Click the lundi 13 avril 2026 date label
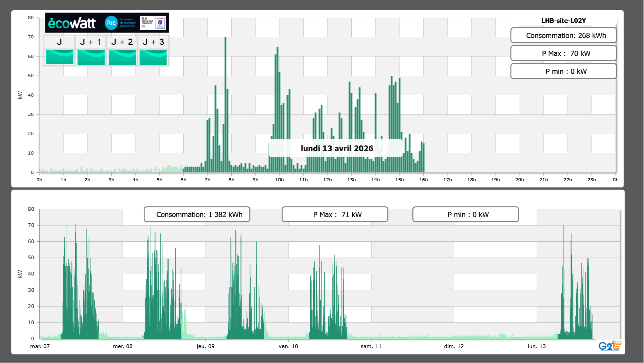 tap(336, 148)
